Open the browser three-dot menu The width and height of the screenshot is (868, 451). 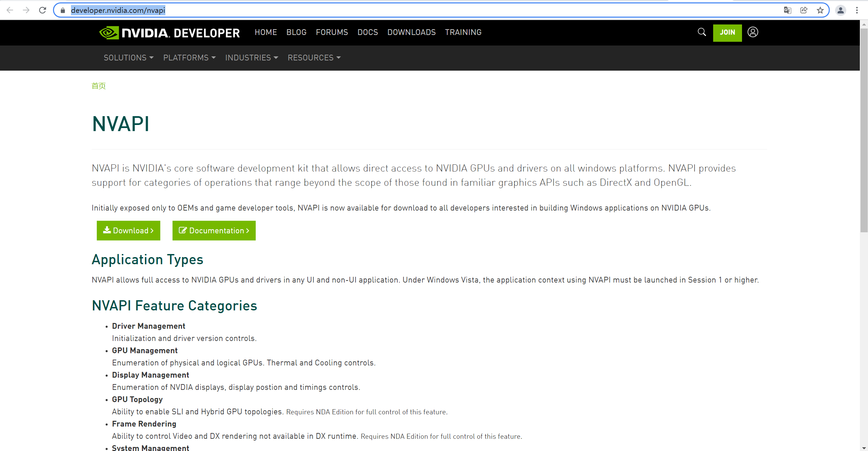(857, 10)
